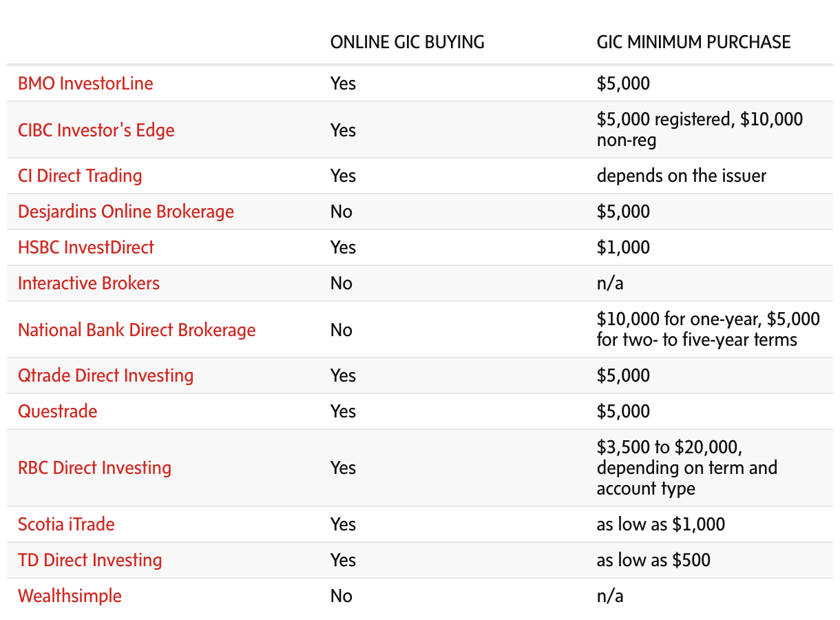Open the BMO InvestorLine link

pyautogui.click(x=85, y=83)
